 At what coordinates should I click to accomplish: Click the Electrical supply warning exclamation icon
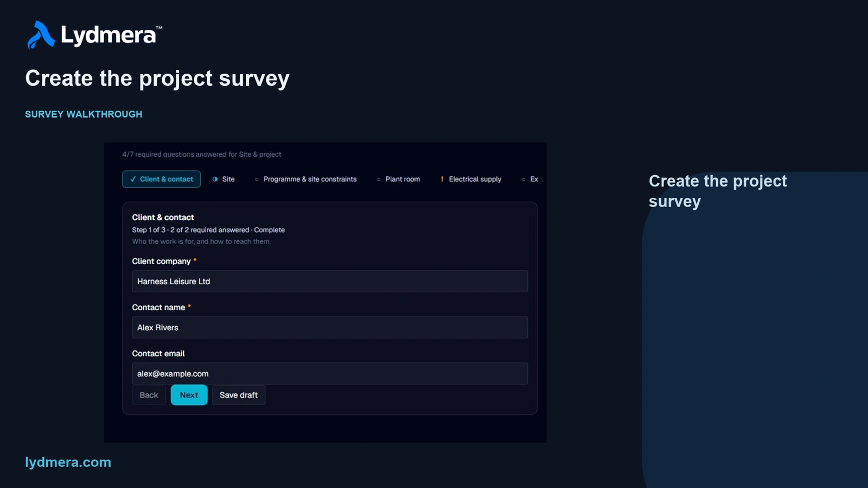click(x=442, y=179)
